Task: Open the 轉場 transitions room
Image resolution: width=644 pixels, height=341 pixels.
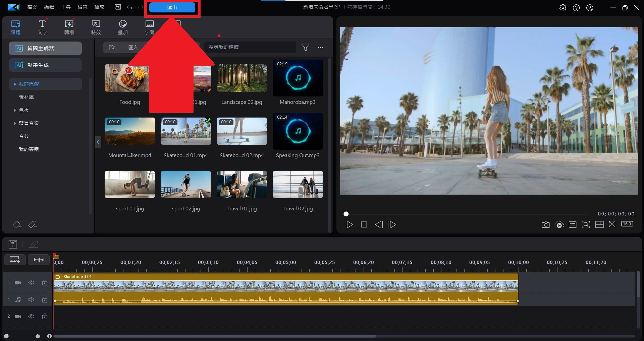Action: click(x=69, y=27)
